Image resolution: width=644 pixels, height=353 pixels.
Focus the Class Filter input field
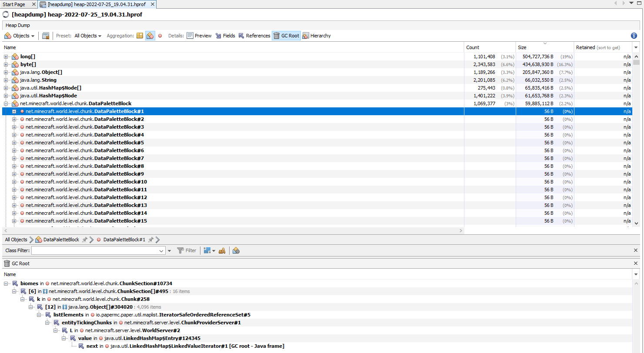94,250
